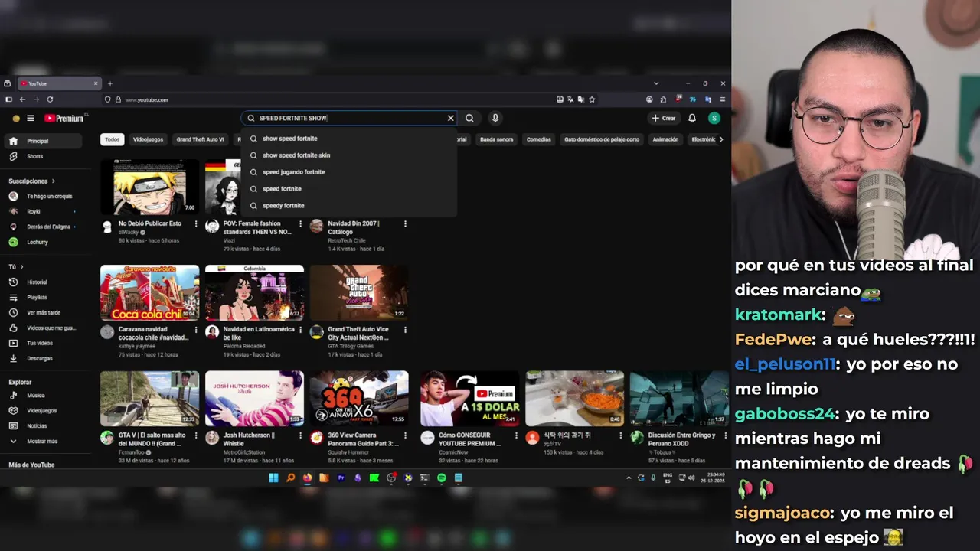
Task: Select the Comedias filter chip
Action: pos(538,139)
